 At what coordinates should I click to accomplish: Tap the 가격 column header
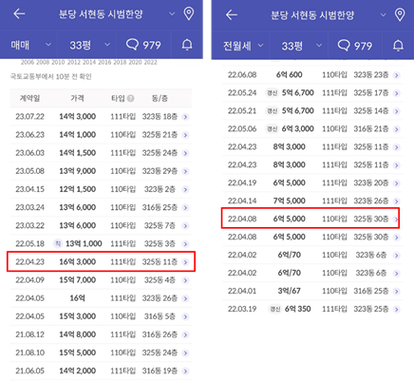pos(77,98)
